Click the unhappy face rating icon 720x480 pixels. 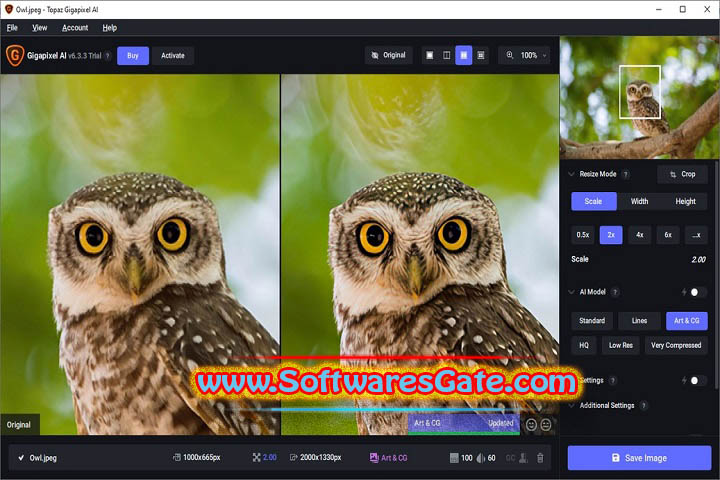pyautogui.click(x=546, y=425)
